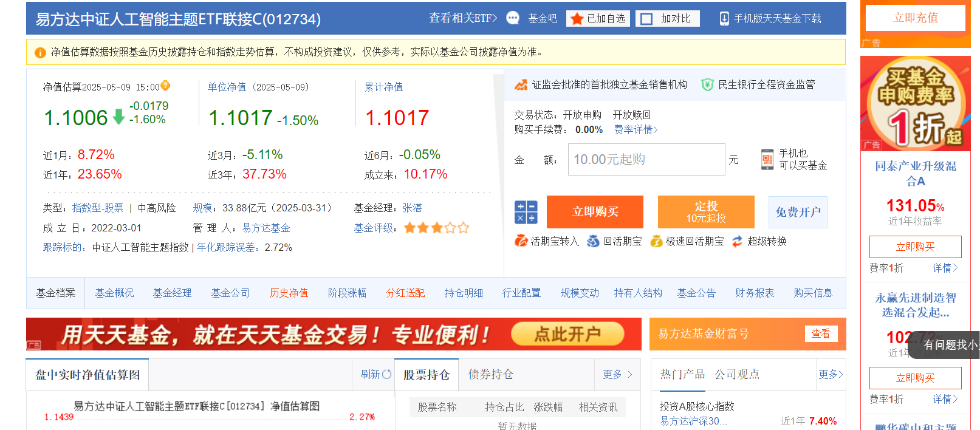The image size is (980, 430).
Task: Click the 刷新 refresh icon
Action: 386,374
